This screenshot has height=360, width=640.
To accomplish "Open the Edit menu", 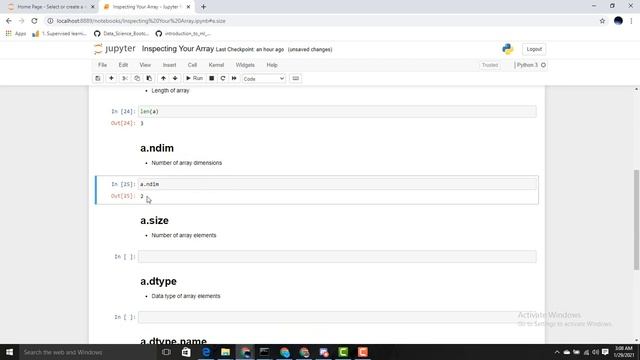I will pos(123,65).
